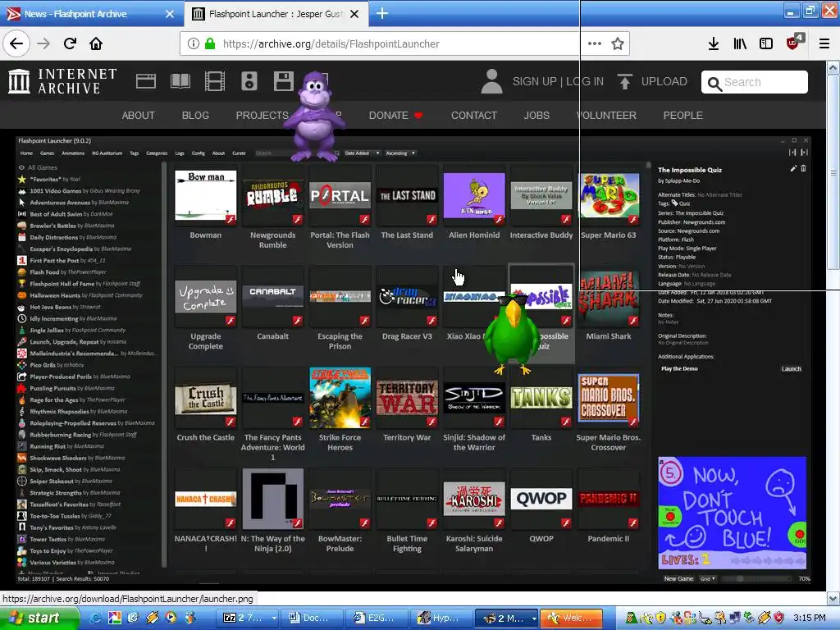This screenshot has height=630, width=840.
Task: Click the Grid layout dropdown in launcher image
Action: click(x=708, y=578)
